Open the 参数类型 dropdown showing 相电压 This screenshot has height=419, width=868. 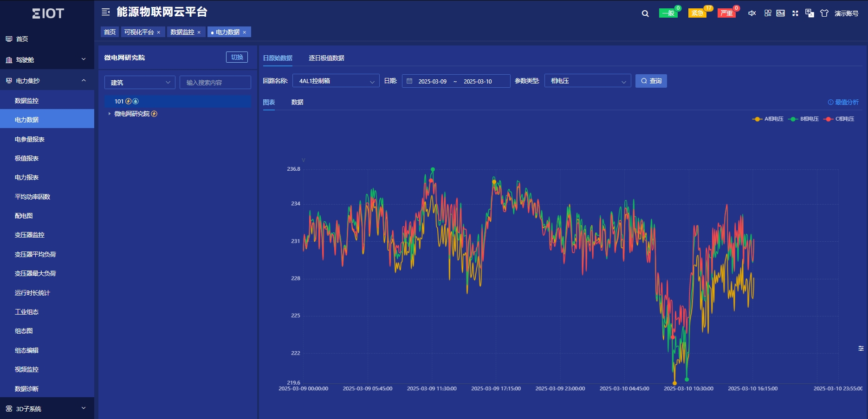click(x=587, y=81)
